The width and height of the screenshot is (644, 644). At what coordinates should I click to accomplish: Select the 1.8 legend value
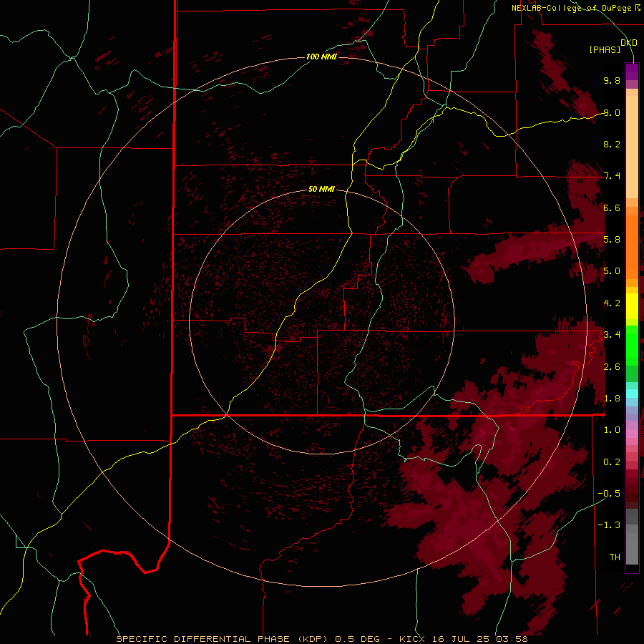[612, 399]
